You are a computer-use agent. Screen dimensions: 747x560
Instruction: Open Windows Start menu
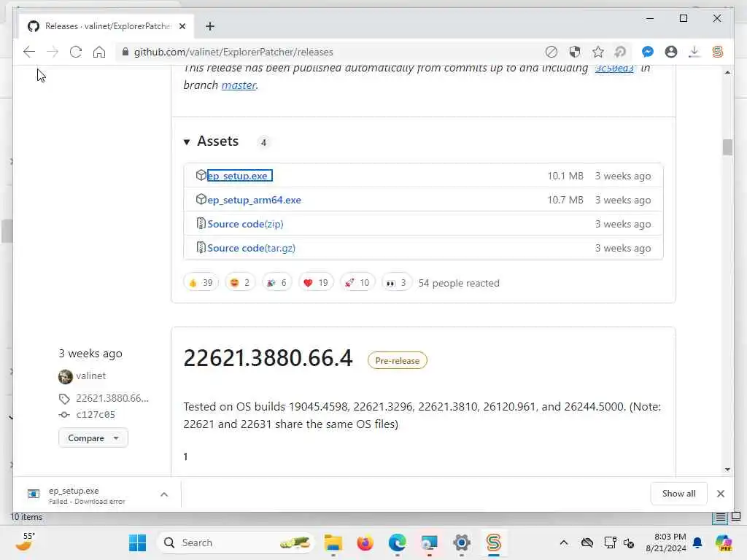pos(137,542)
